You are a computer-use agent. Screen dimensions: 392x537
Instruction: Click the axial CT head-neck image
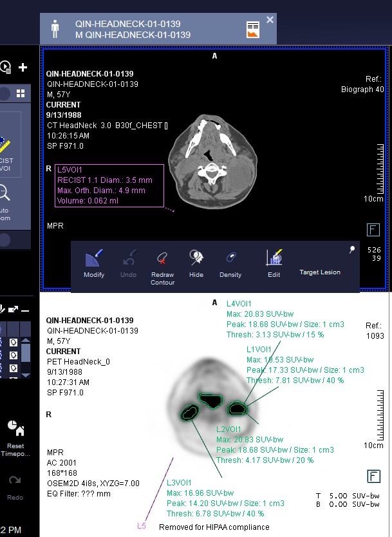click(212, 162)
